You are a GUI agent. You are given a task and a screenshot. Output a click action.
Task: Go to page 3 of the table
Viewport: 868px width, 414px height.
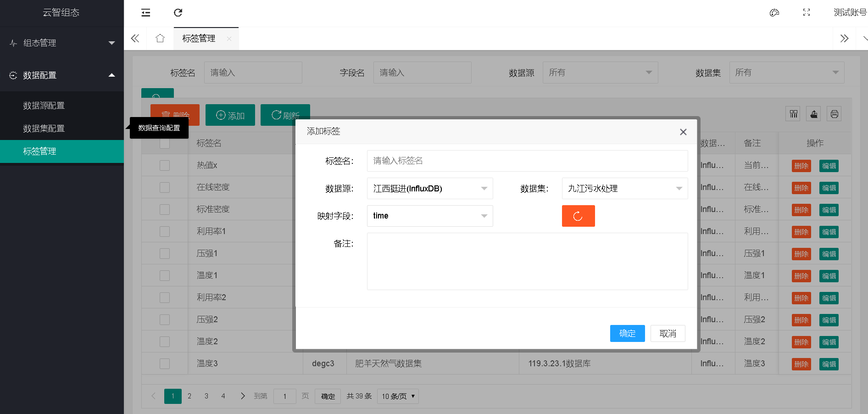coord(206,396)
